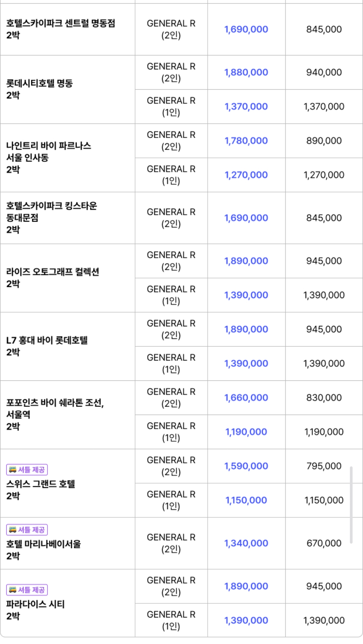The width and height of the screenshot is (363, 644).
Task: Choose the 1,890,000 price for 라이즈 오토그래프 컬렉션
Action: 246,261
